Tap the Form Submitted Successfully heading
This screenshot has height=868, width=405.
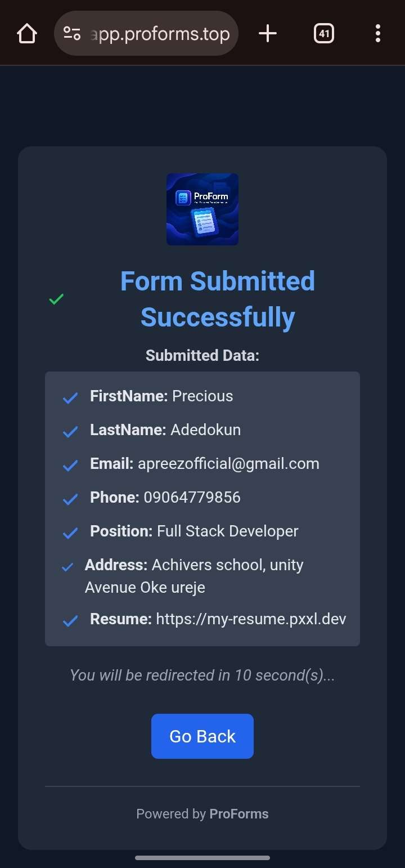point(218,299)
